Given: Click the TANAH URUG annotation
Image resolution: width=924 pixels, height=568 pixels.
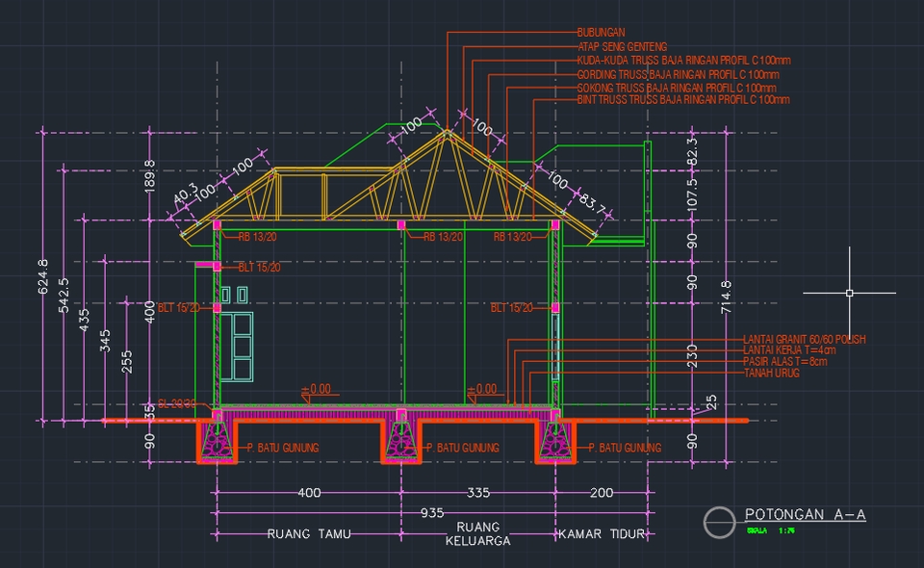Looking at the screenshot, I should [770, 371].
